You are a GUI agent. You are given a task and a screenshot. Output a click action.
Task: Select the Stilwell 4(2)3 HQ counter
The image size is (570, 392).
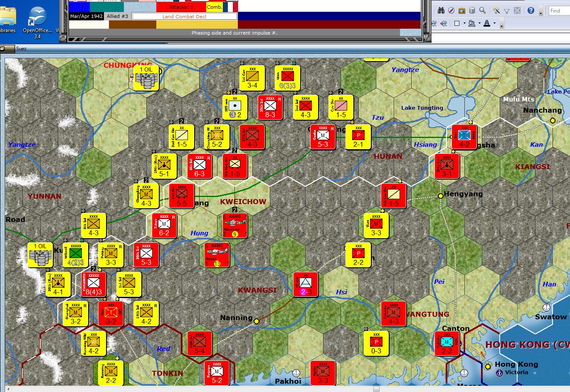tap(76, 255)
